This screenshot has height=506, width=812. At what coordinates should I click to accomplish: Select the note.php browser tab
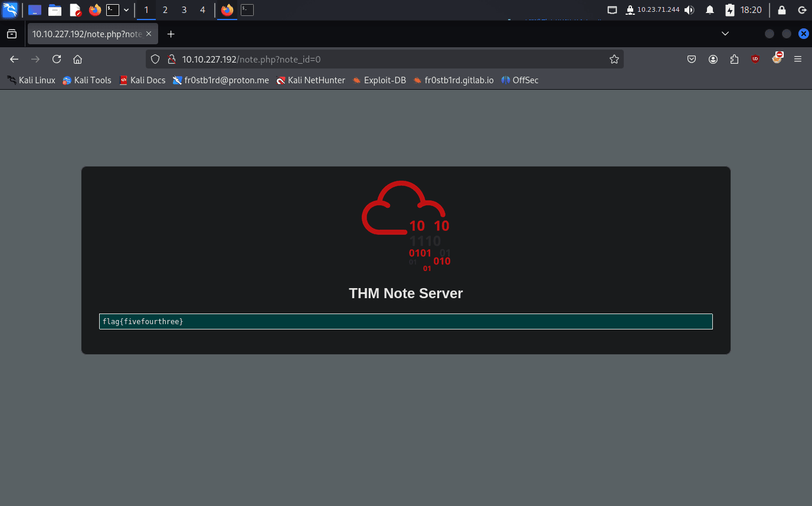coord(87,34)
